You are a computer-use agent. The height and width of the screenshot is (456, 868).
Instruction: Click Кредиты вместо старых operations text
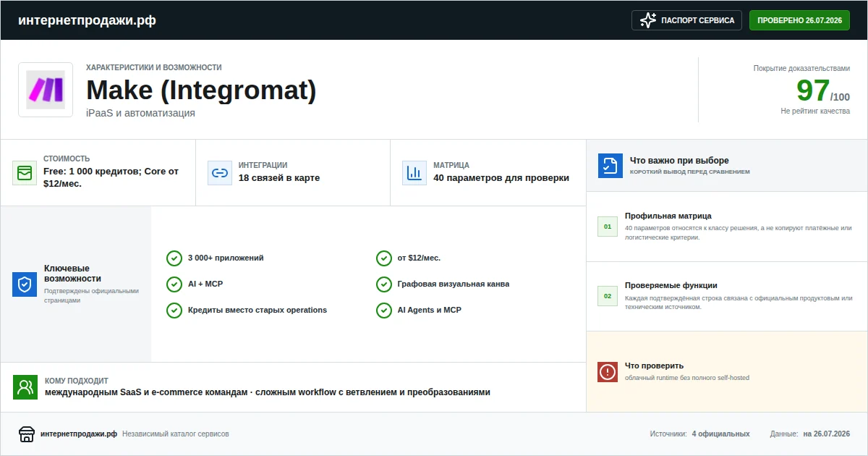pos(258,310)
